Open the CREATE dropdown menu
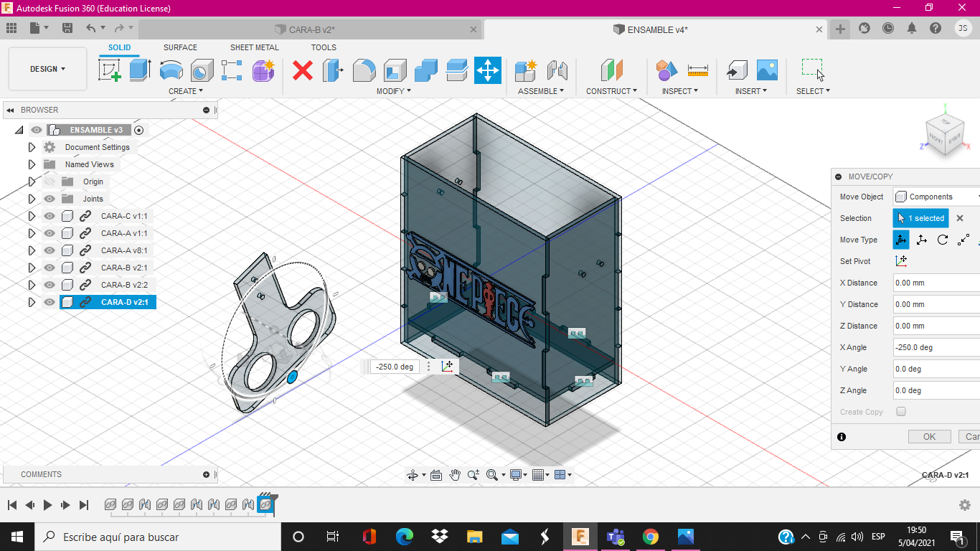Viewport: 980px width, 551px height. [x=186, y=91]
